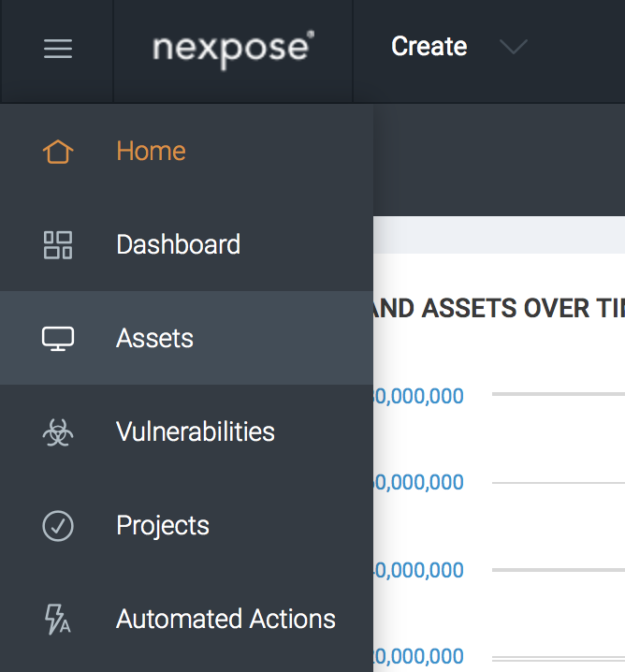Open the Projects section
The image size is (625, 672).
tap(162, 526)
